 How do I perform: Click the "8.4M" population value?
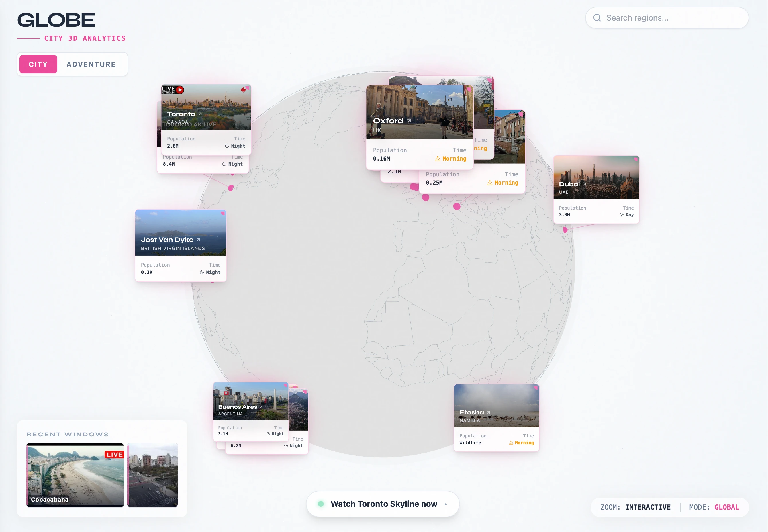click(x=169, y=164)
